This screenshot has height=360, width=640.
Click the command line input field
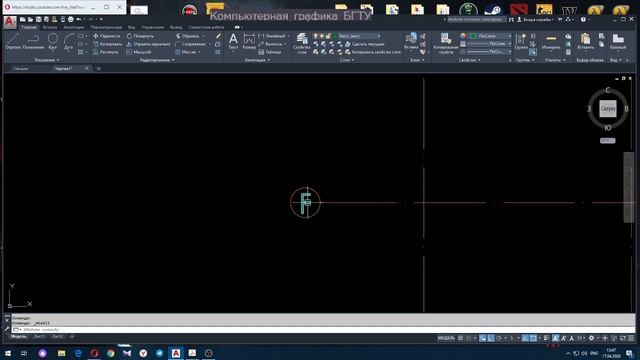click(x=322, y=329)
